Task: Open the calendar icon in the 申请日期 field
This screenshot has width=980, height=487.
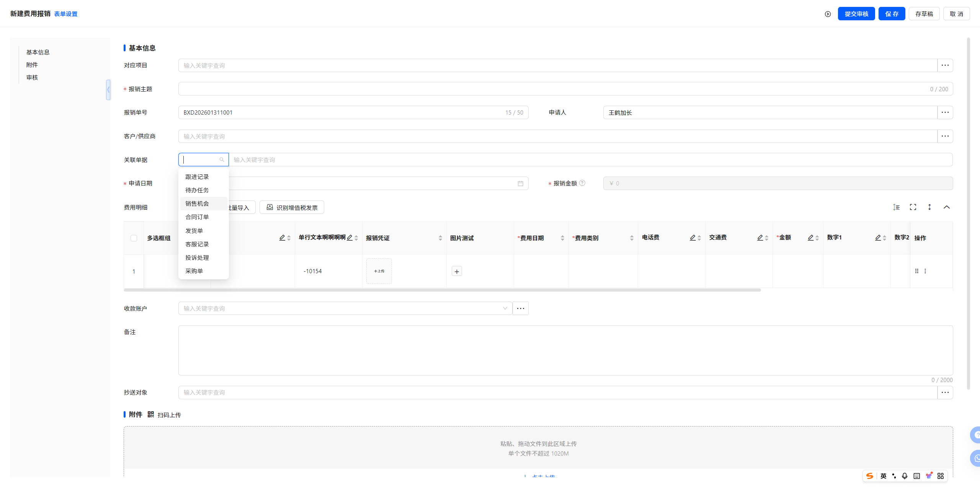Action: [x=520, y=184]
